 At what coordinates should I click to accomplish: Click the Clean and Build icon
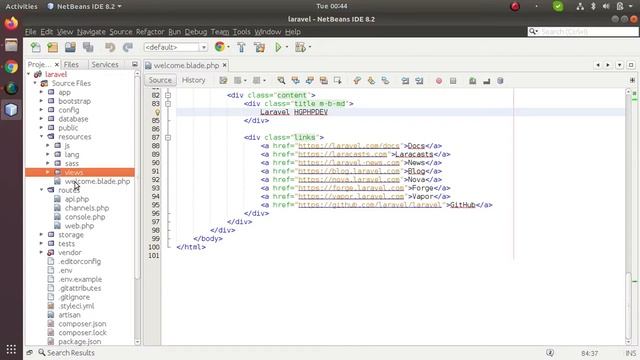coord(260,47)
